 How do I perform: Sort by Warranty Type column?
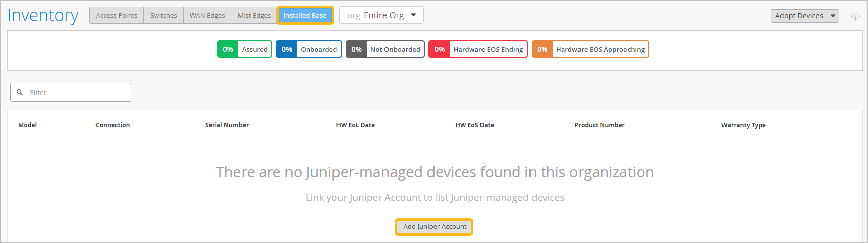[x=744, y=125]
